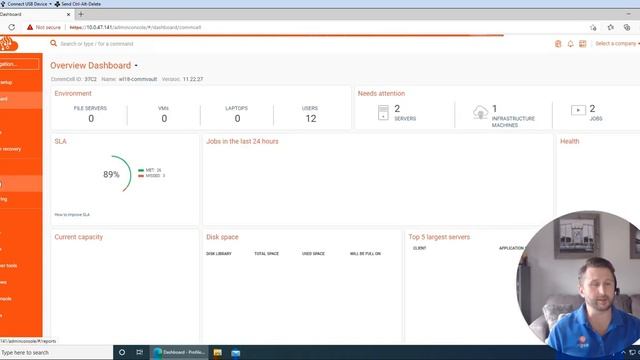Open the 2 Jobs needing attention
The width and height of the screenshot is (640, 360).
coord(596,113)
